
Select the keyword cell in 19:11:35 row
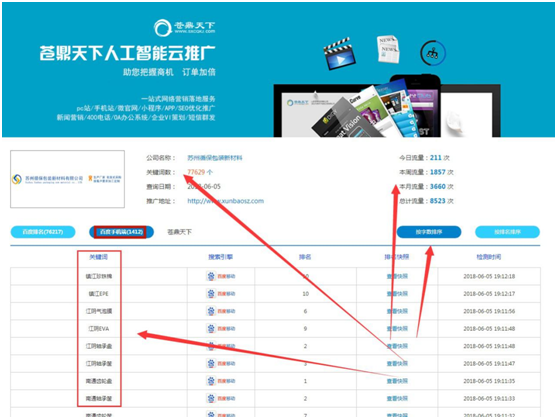pos(98,381)
